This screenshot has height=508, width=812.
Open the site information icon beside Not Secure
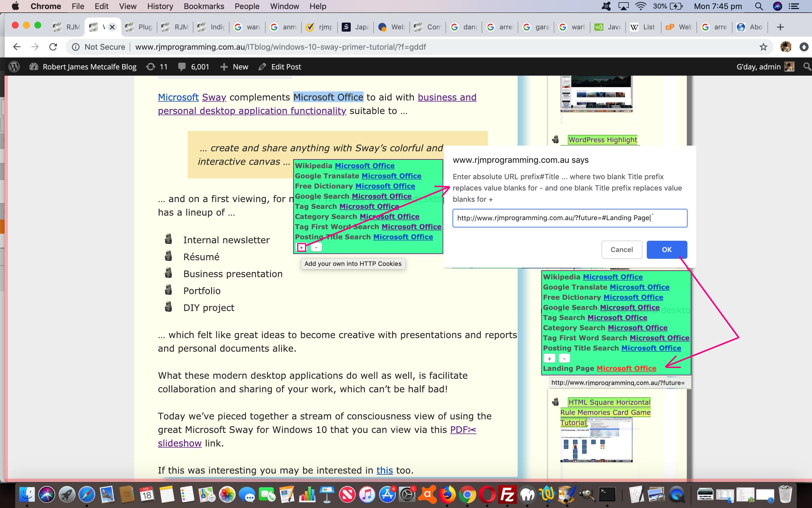coord(76,47)
